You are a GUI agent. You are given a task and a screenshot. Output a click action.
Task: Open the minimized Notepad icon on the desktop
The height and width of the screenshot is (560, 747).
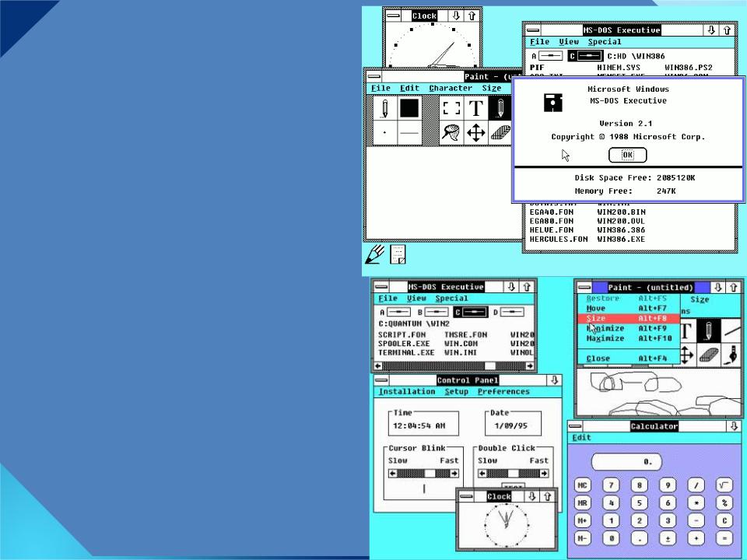(x=398, y=254)
